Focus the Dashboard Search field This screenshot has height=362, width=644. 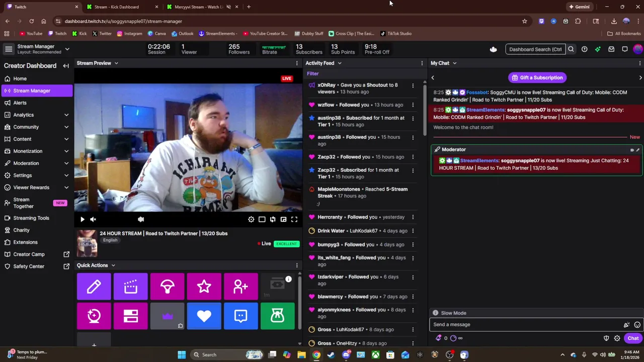[x=535, y=49]
